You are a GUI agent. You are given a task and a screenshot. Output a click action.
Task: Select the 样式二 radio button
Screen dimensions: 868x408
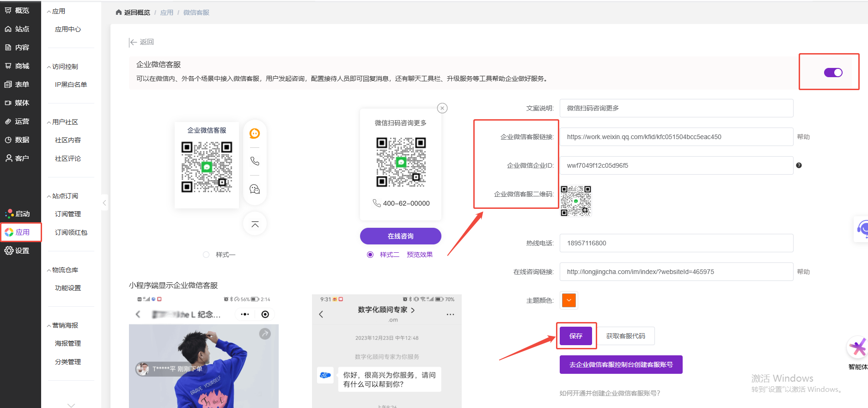pos(370,255)
